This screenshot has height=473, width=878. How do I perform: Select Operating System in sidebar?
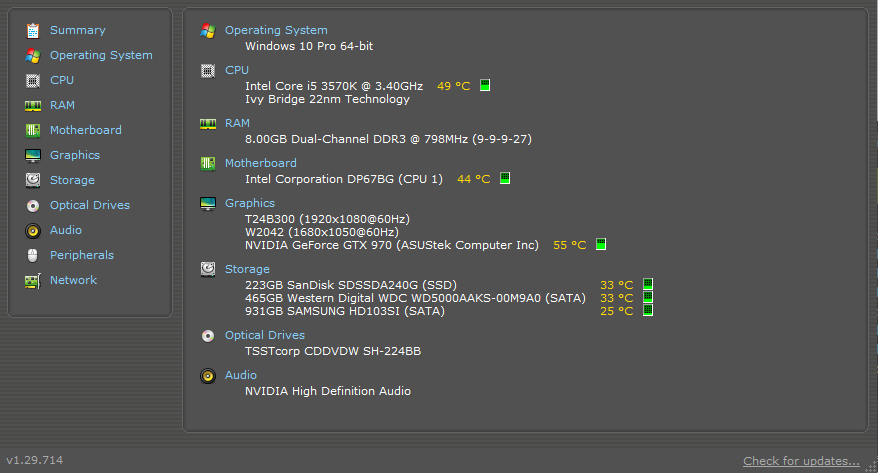click(x=101, y=55)
